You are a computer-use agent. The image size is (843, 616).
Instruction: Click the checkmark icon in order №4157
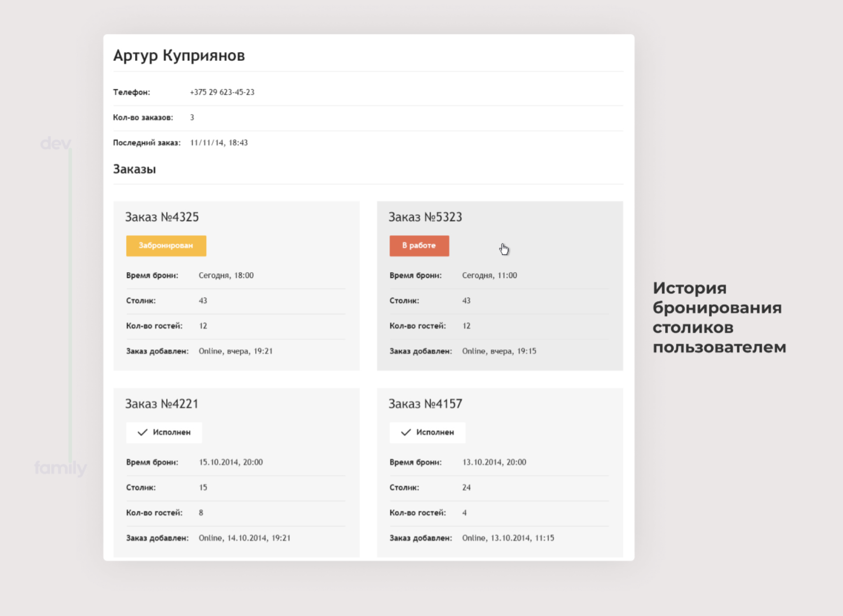(x=405, y=432)
